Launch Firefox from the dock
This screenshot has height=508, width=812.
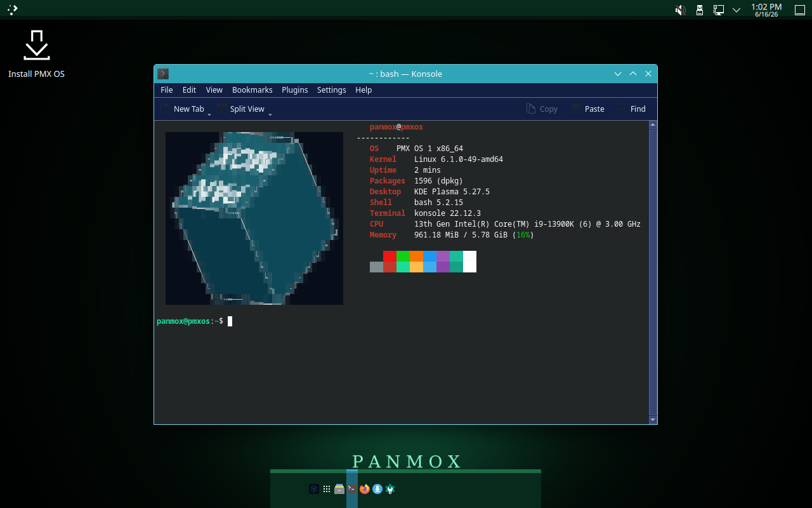click(364, 489)
